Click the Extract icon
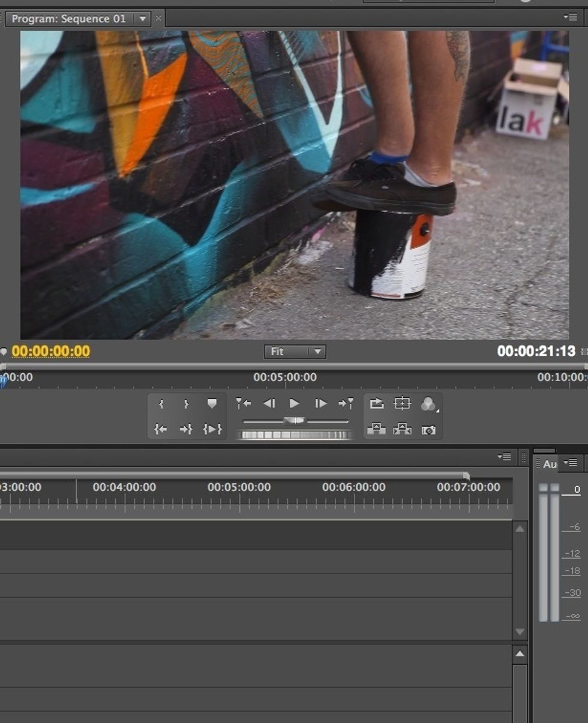The width and height of the screenshot is (588, 723). click(404, 429)
